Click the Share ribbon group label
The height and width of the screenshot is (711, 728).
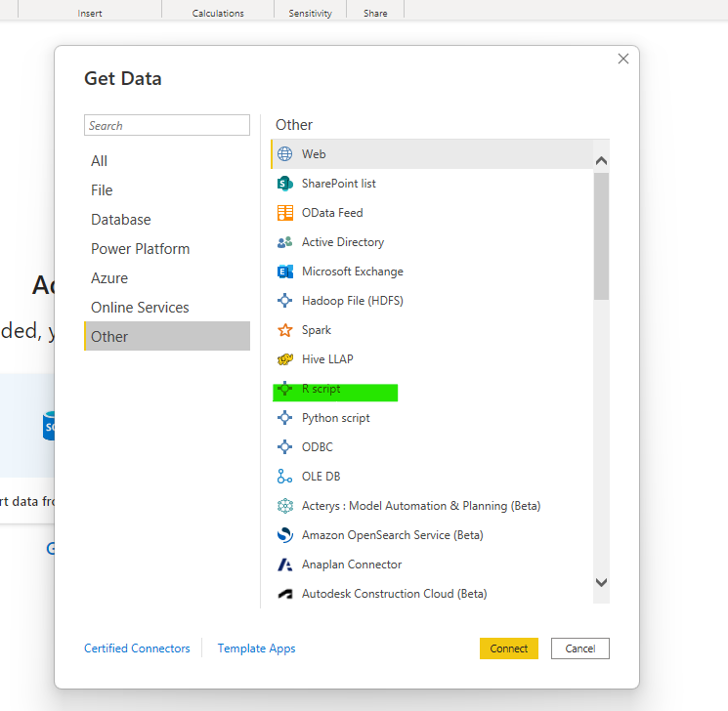pos(375,14)
